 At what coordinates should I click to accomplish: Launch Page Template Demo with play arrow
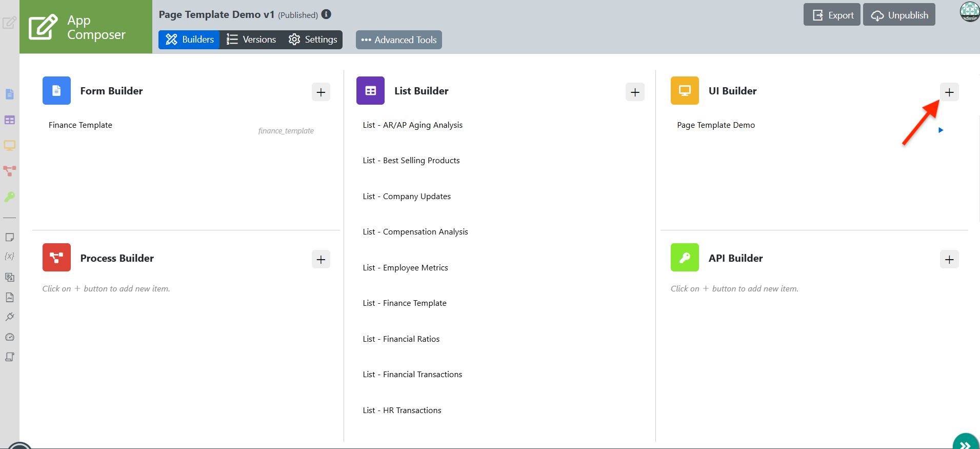[941, 130]
